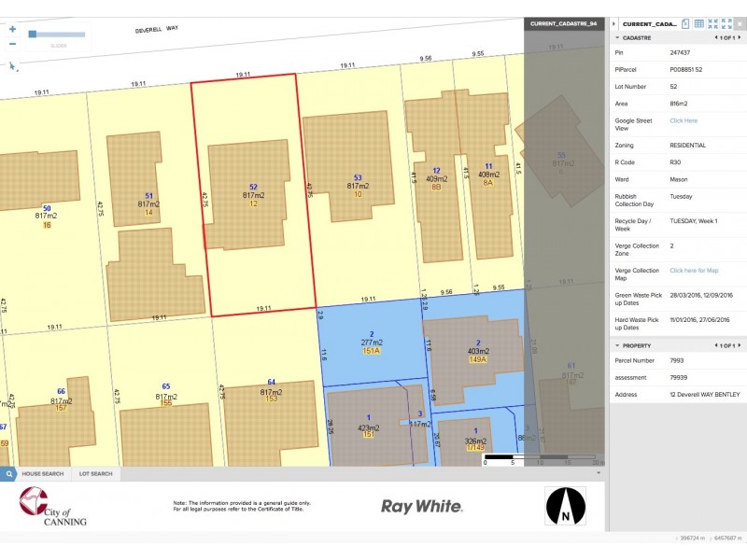Screen dimensions: 747x560
Task: Go to previous PROPERTY record
Action: [716, 345]
